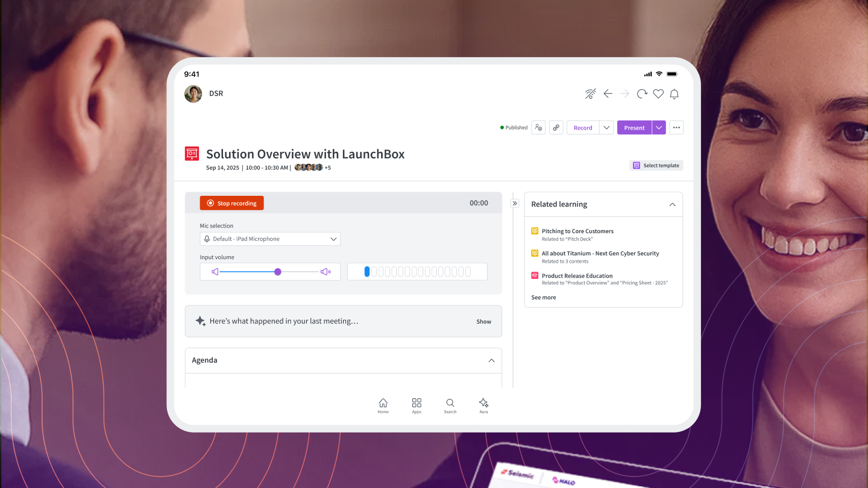Switch to the Aura tab

pyautogui.click(x=483, y=406)
